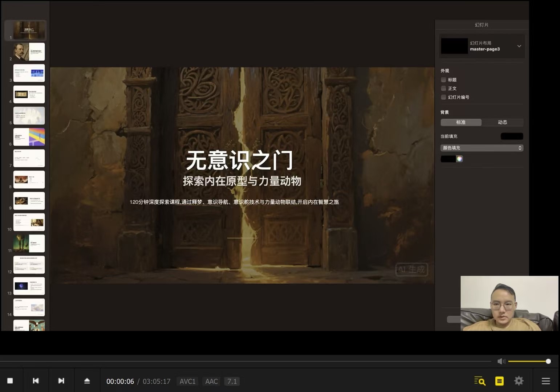Click the 当前填充 black color swatch

coord(512,136)
